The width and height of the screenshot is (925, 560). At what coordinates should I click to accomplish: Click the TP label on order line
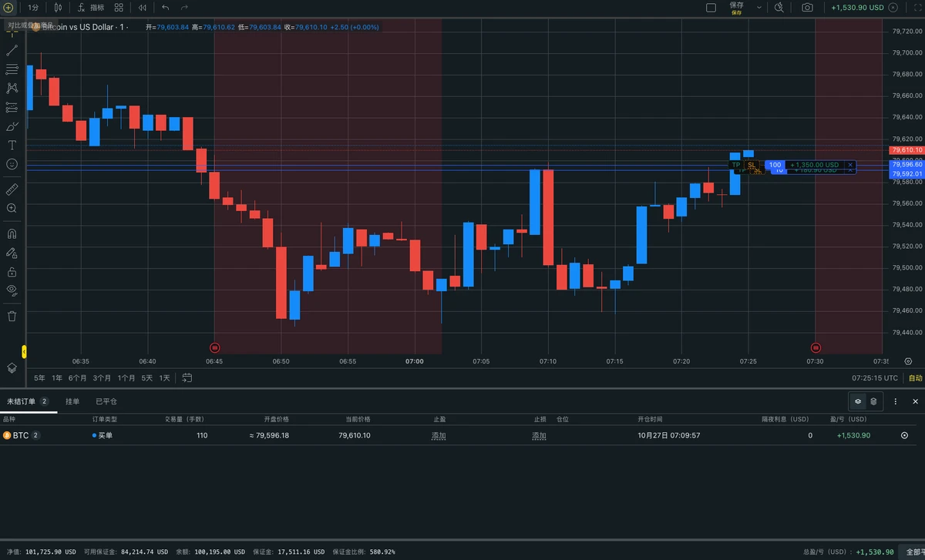[736, 165]
